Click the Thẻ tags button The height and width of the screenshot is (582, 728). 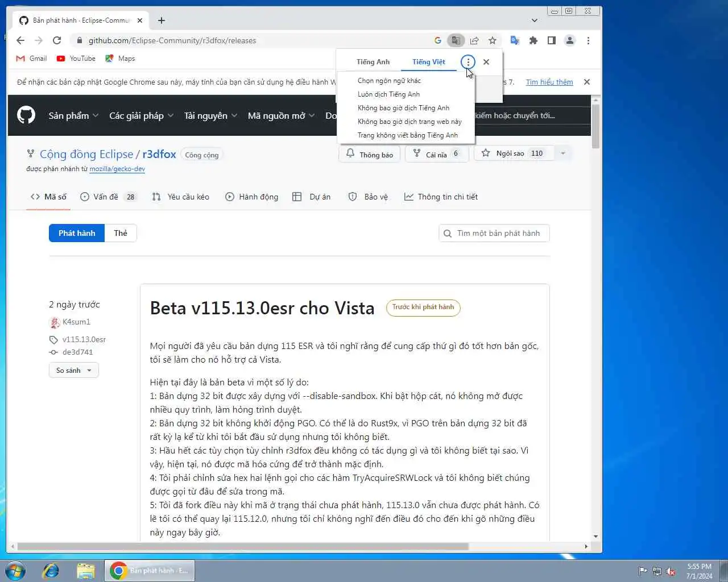[x=121, y=233]
